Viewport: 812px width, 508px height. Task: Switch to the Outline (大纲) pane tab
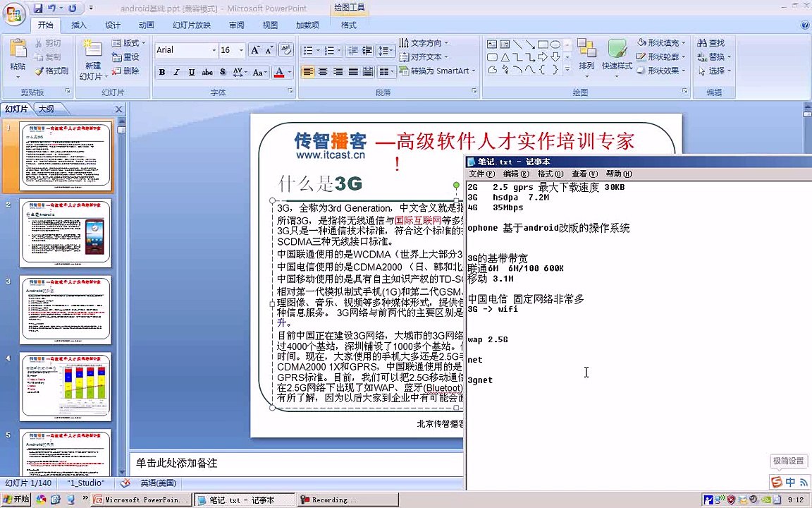click(x=47, y=109)
